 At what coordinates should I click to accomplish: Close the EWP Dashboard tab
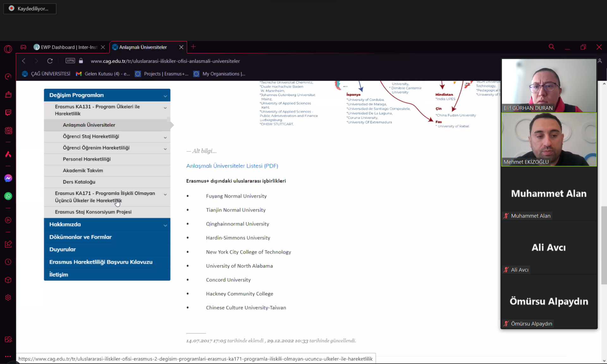click(103, 47)
